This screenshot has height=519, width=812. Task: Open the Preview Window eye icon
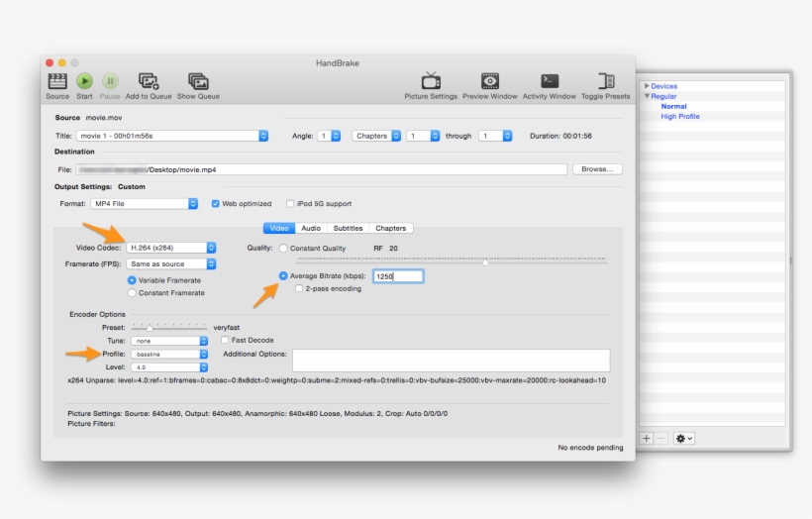point(490,81)
